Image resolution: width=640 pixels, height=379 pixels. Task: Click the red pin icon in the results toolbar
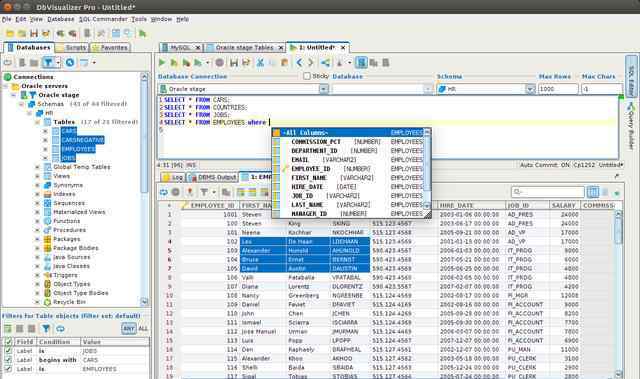click(189, 192)
